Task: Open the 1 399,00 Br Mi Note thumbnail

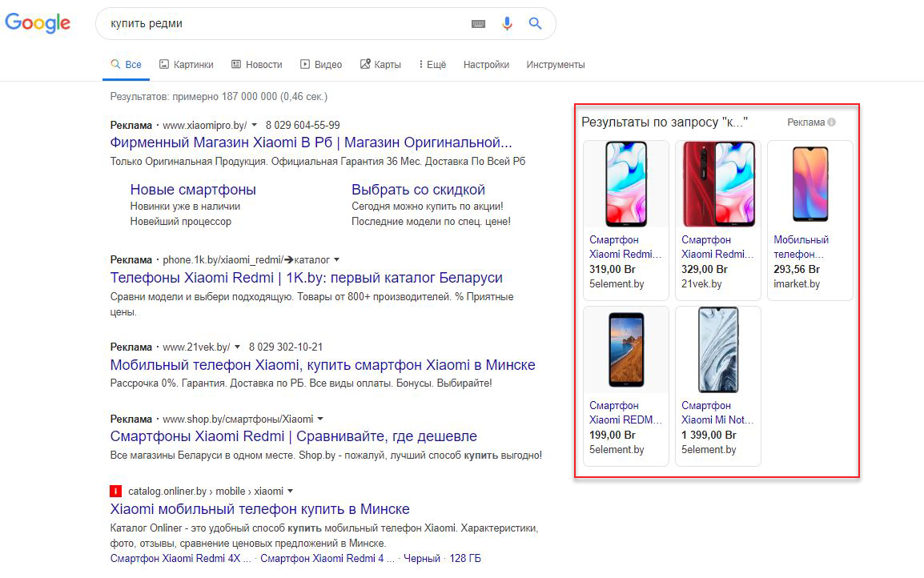Action: click(x=718, y=350)
